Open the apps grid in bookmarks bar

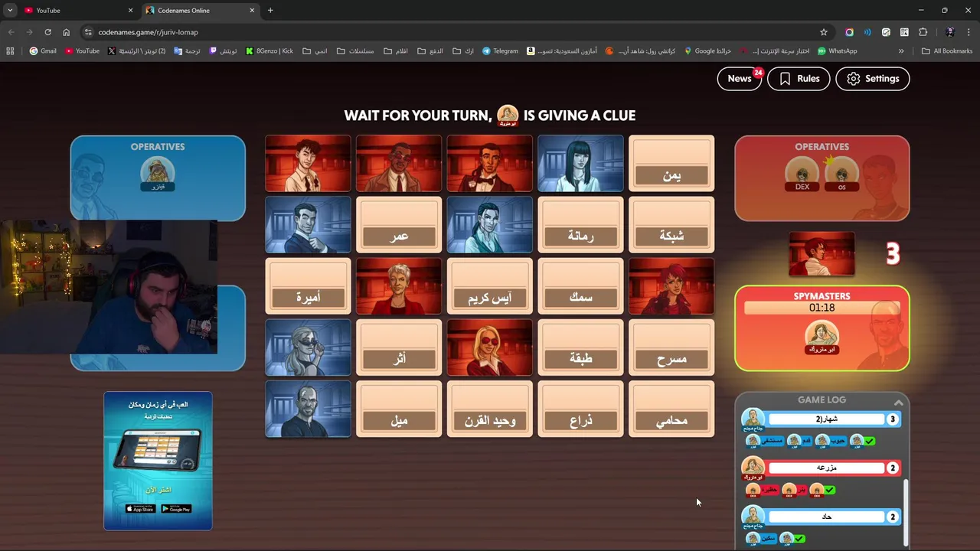pos(10,51)
